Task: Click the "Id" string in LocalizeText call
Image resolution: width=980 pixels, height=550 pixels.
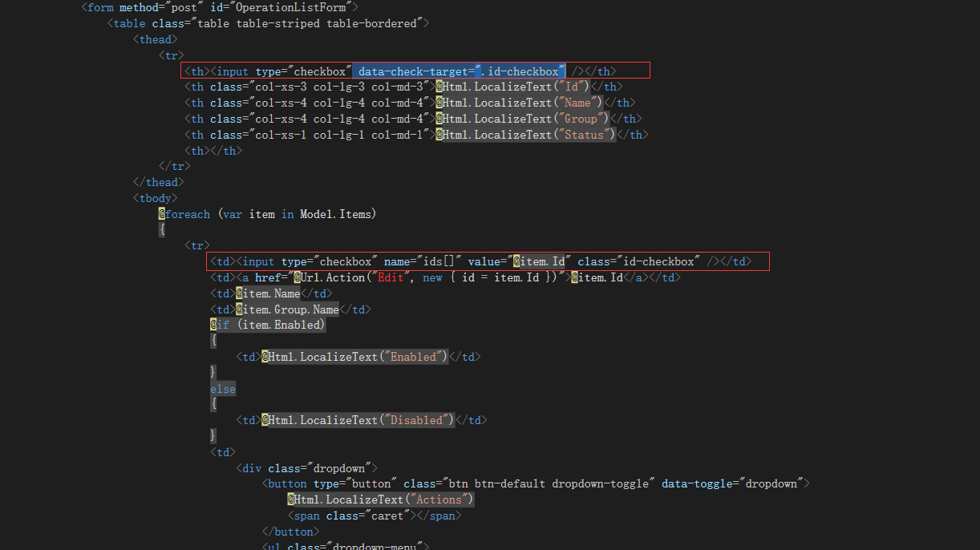Action: pyautogui.click(x=573, y=87)
